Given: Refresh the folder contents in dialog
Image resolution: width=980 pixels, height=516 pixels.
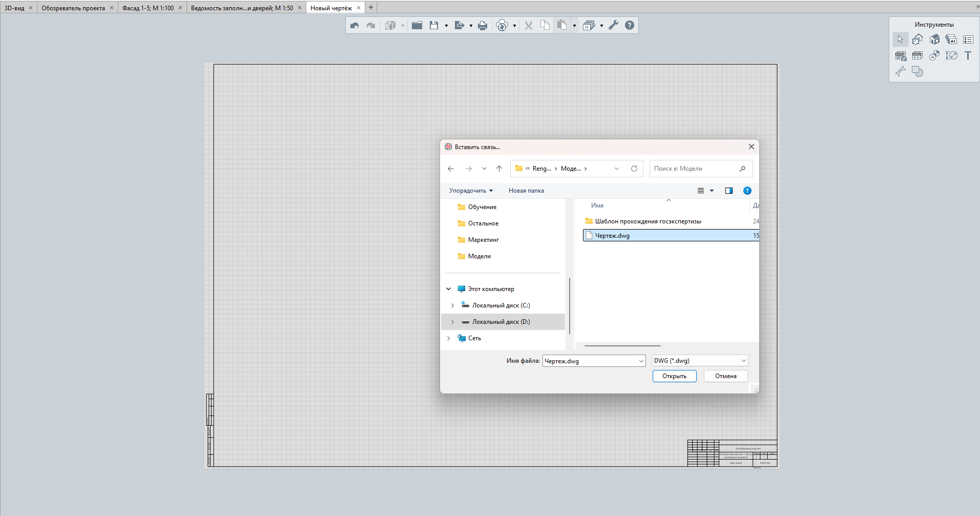Looking at the screenshot, I should (634, 169).
